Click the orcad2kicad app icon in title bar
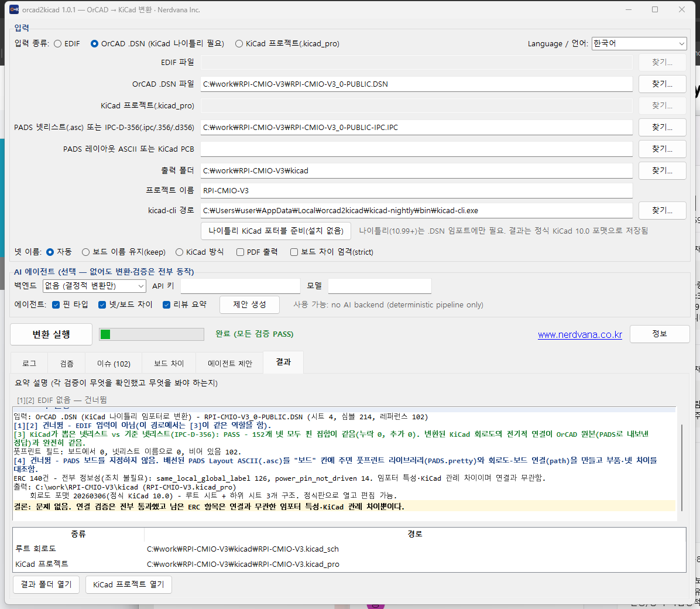Screen dimensions: 700x609 tap(14, 9)
